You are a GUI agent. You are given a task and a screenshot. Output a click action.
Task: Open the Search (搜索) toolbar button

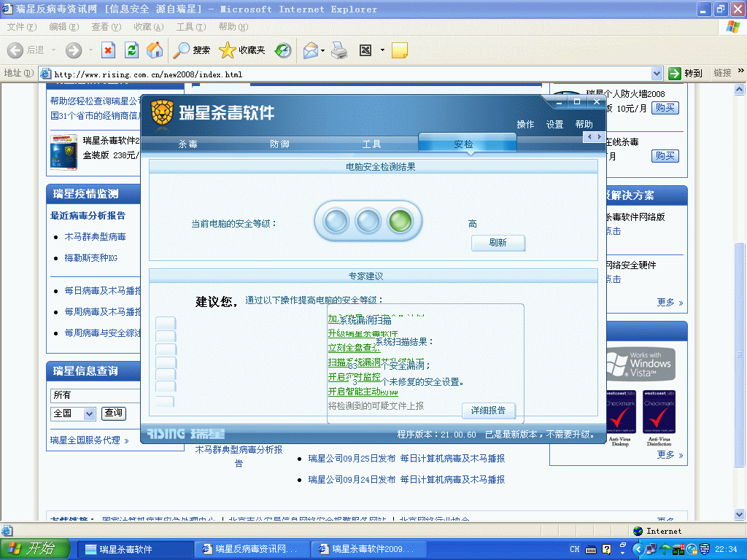pyautogui.click(x=191, y=50)
